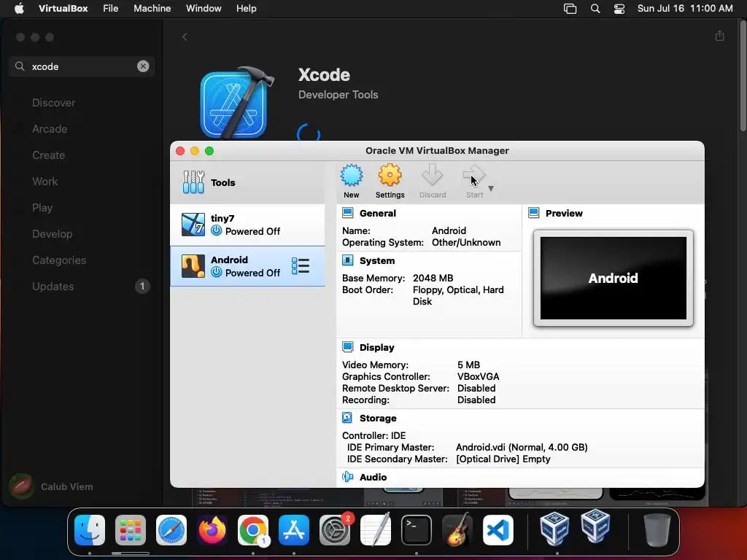Viewport: 747px width, 560px height.
Task: Select the tiny7 virtual machine
Action: [x=248, y=225]
